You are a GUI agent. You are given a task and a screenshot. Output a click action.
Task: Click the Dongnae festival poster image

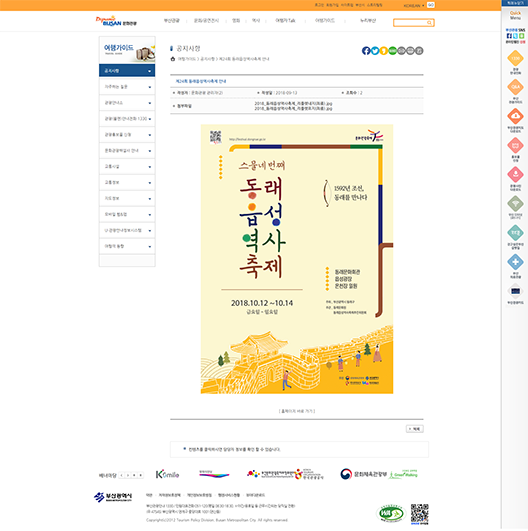pos(297,259)
